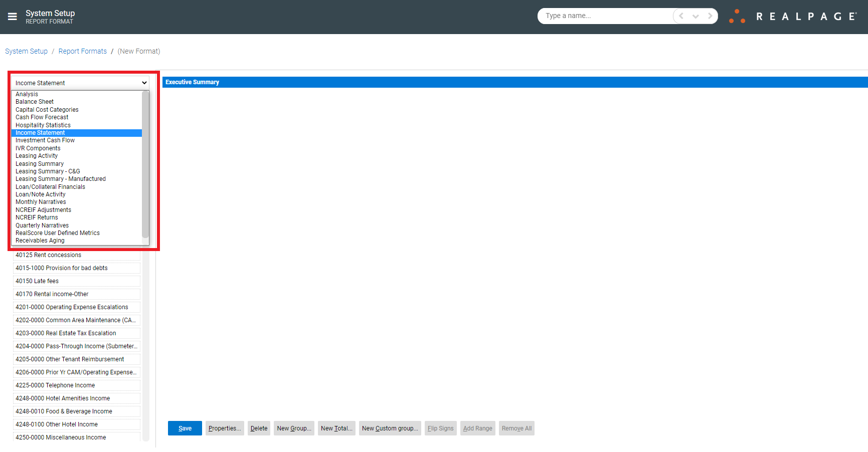Pick NCREIF Adjustments option

77,210
